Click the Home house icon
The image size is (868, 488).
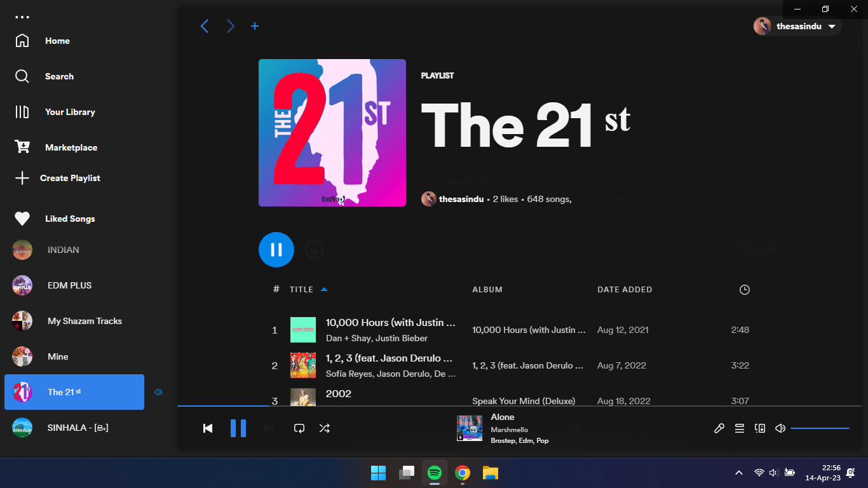coord(22,41)
